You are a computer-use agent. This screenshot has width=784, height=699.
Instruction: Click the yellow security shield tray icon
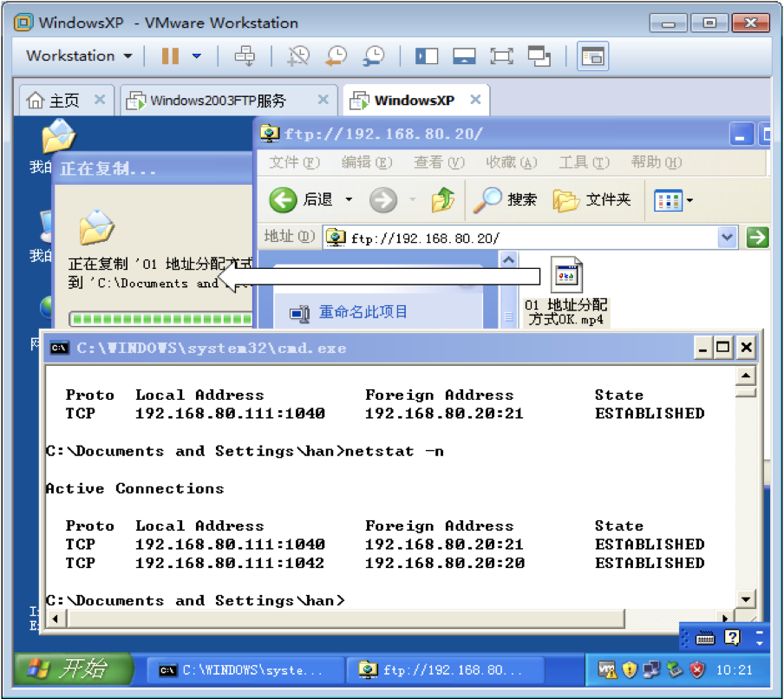coord(630,670)
